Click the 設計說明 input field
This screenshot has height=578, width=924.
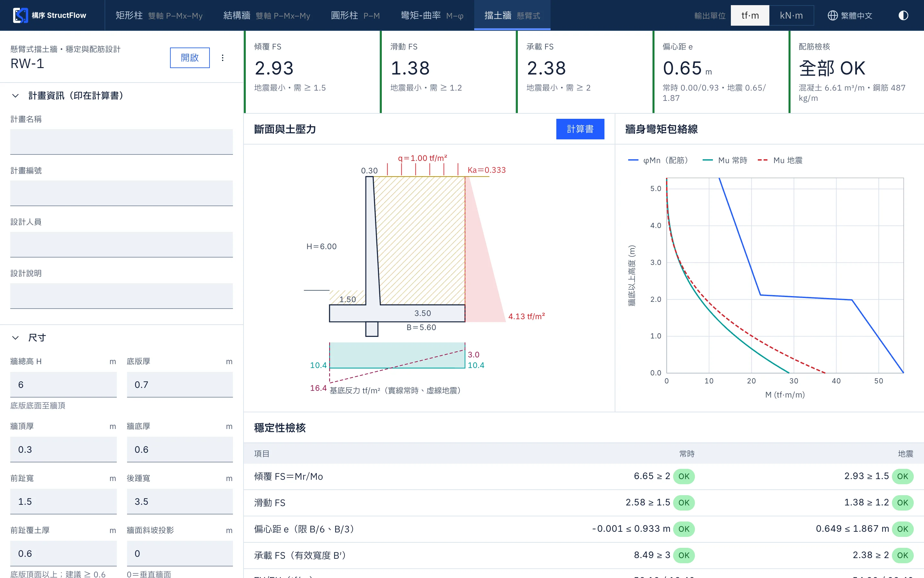(x=121, y=296)
